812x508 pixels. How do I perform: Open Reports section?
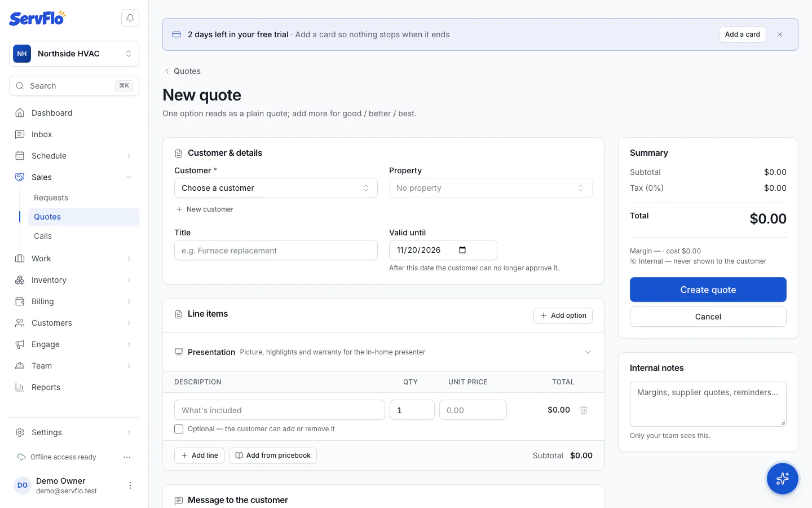coord(74,387)
